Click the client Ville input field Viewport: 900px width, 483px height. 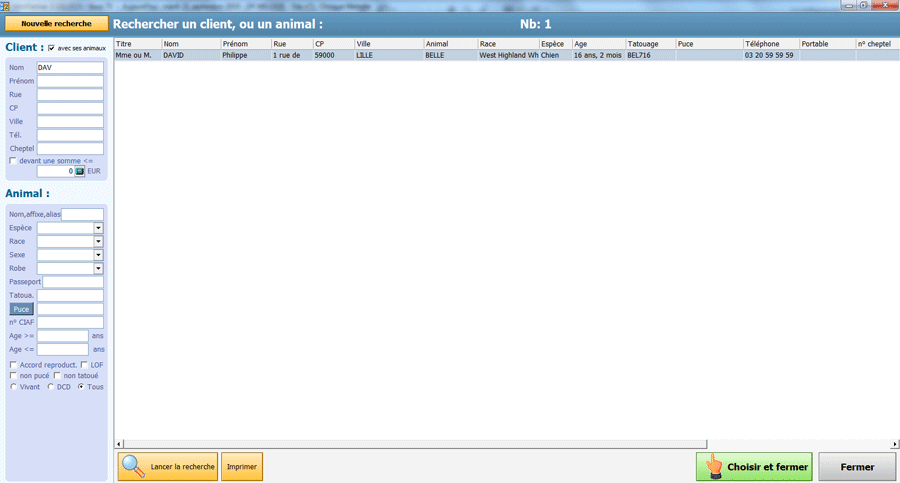point(70,122)
